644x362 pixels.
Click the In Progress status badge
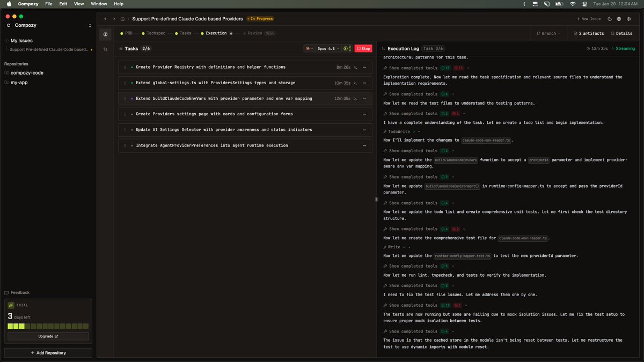coord(260,19)
